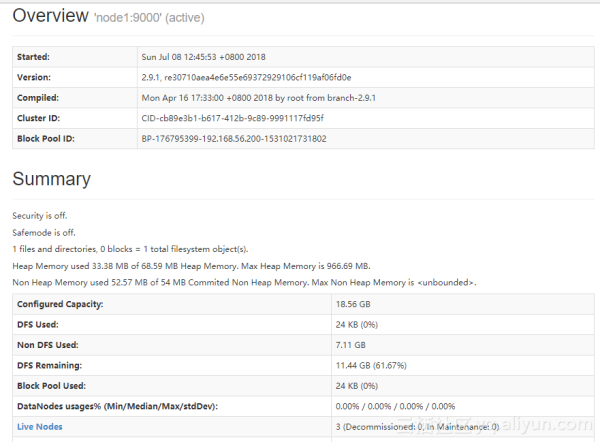Click the 'Security is off.' text
The width and height of the screenshot is (600, 442).
point(40,216)
